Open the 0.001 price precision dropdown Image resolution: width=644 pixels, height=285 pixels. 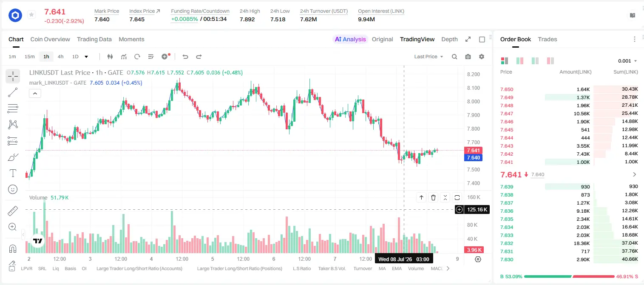pos(627,61)
